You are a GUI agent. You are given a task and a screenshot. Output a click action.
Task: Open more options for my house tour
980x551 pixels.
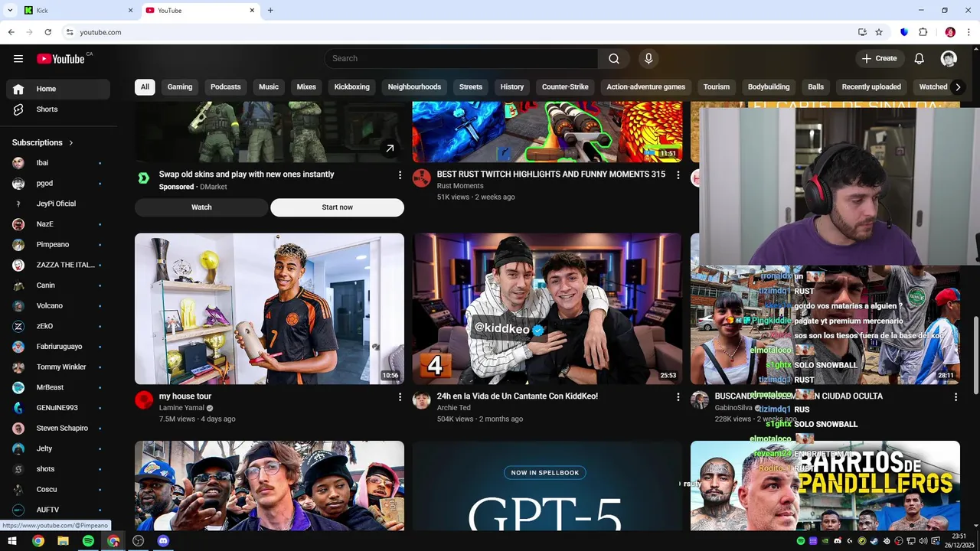(x=400, y=397)
